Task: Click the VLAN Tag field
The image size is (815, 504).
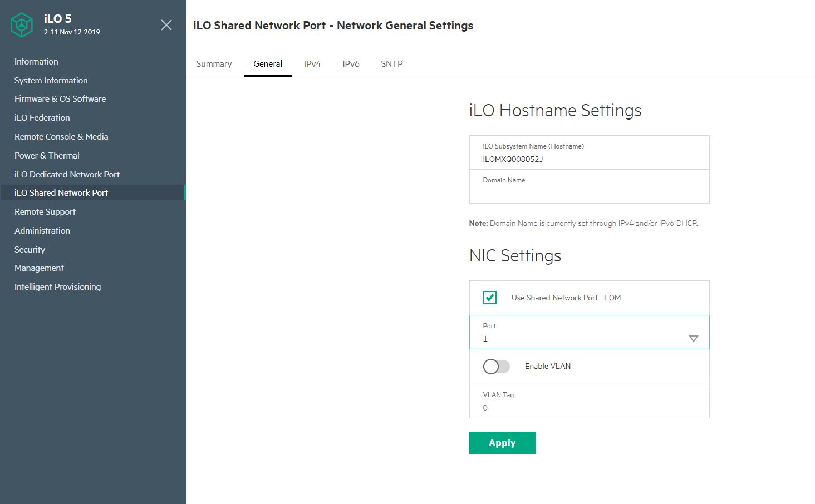Action: (589, 408)
